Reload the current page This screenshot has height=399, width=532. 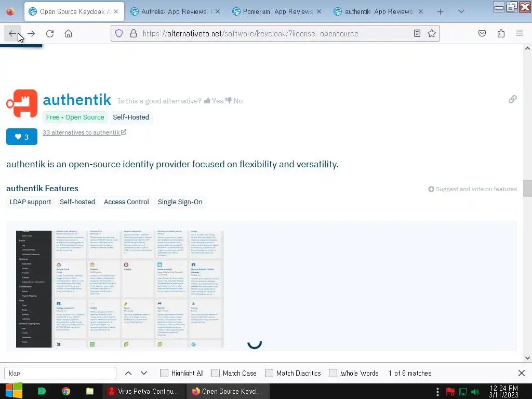pos(50,34)
